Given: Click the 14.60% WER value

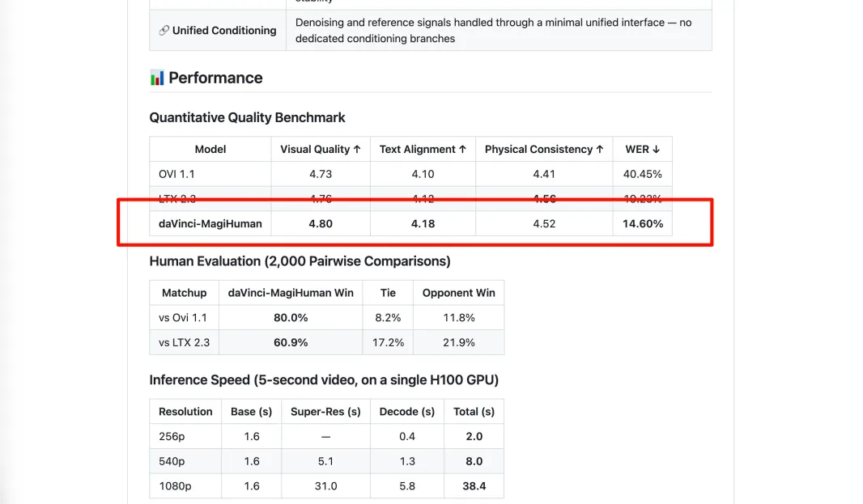Looking at the screenshot, I should [643, 223].
